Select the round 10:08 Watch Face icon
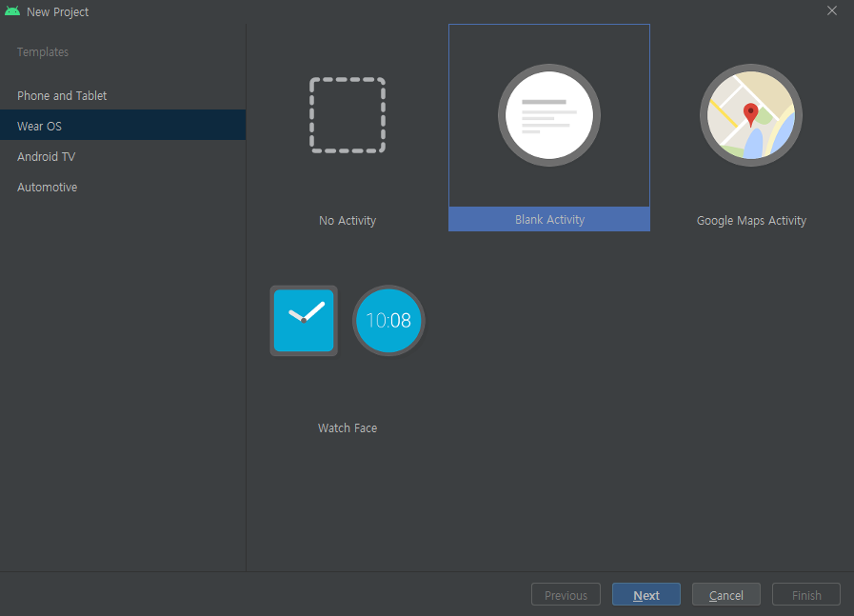Viewport: 854px width, 616px height. click(x=388, y=320)
